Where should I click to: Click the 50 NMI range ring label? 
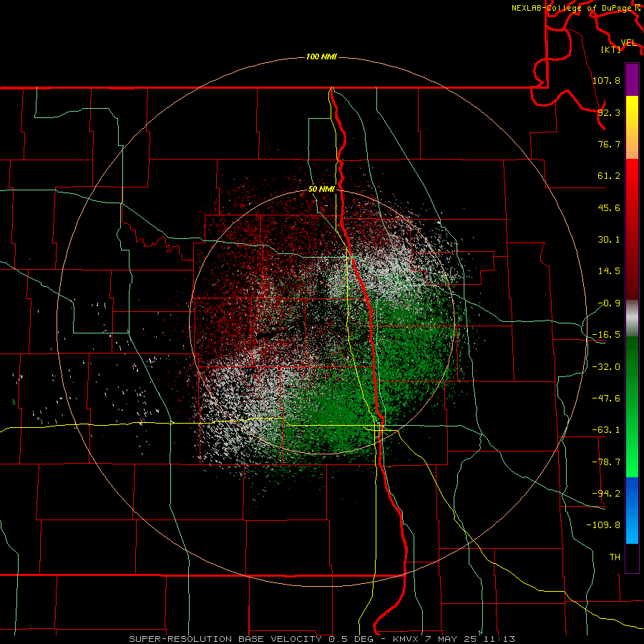pyautogui.click(x=321, y=189)
